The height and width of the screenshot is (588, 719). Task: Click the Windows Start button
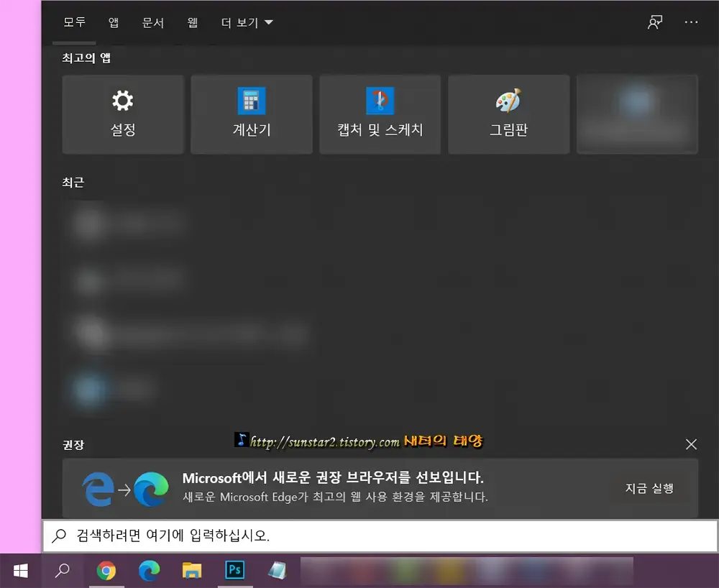[19, 570]
